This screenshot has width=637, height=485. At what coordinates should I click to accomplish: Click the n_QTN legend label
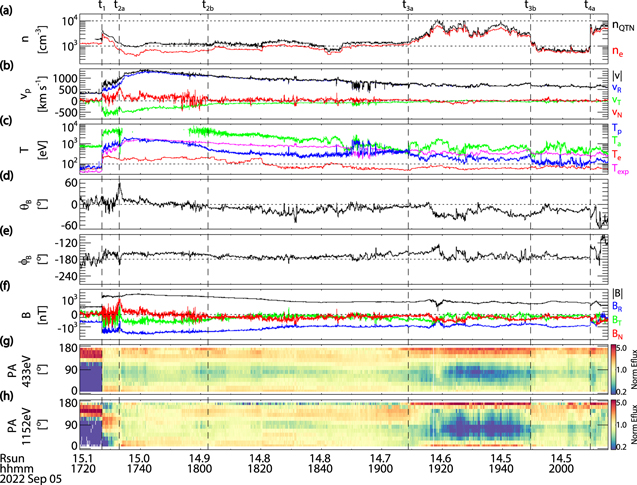click(x=622, y=23)
